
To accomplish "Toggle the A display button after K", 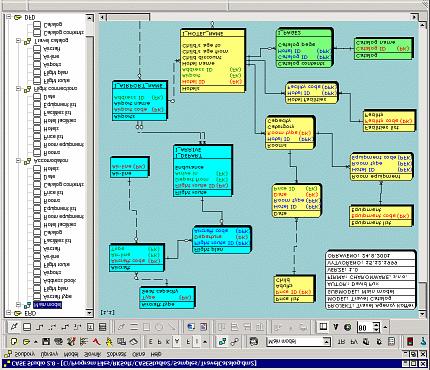I will [177, 342].
